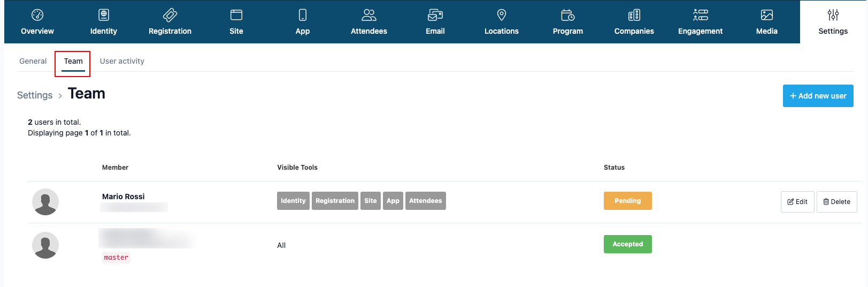
Task: Click the 'All' visible tools text
Action: [281, 245]
